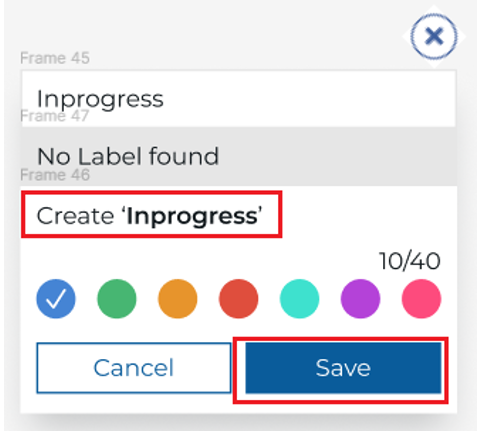
Task: Select the purple color swatch
Action: point(360,298)
